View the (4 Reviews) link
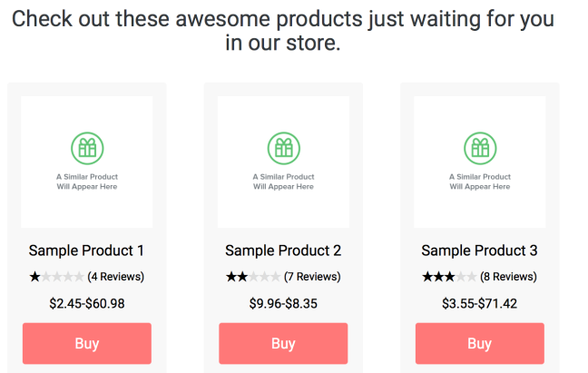 coord(116,277)
